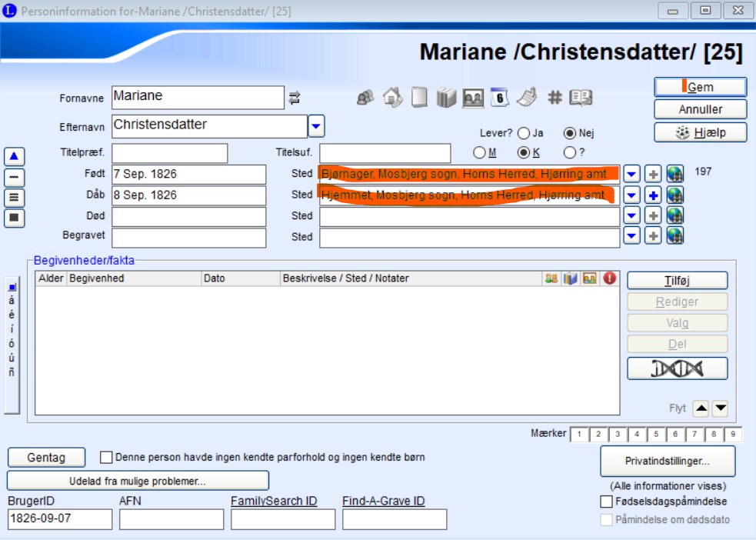
Task: Open Privatindstillinger...
Action: point(668,461)
